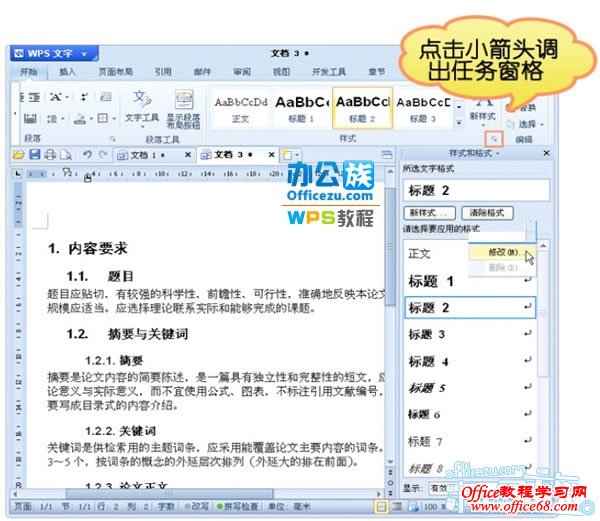Open the borders button dropdown arrow
This screenshot has width=600, height=521.
[114, 119]
